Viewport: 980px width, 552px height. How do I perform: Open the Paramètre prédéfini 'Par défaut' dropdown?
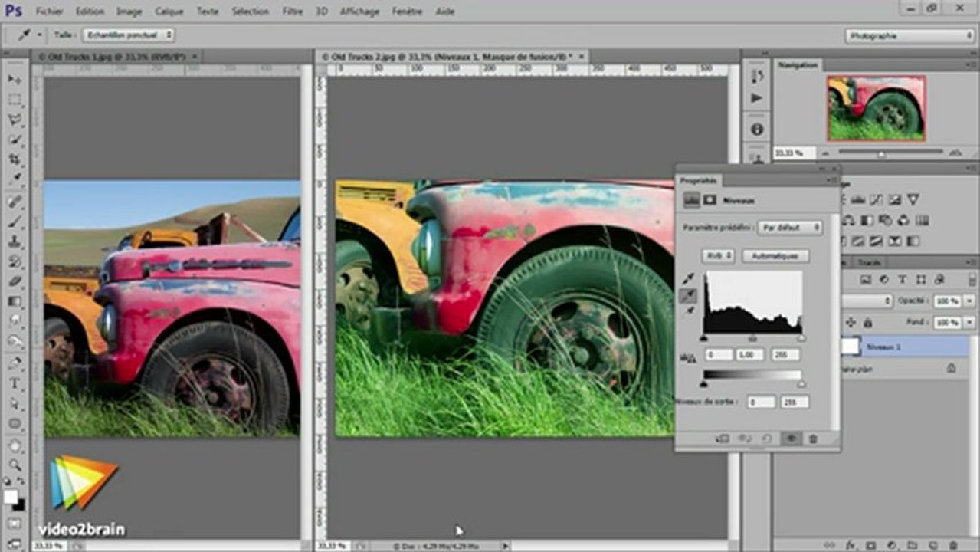click(789, 228)
